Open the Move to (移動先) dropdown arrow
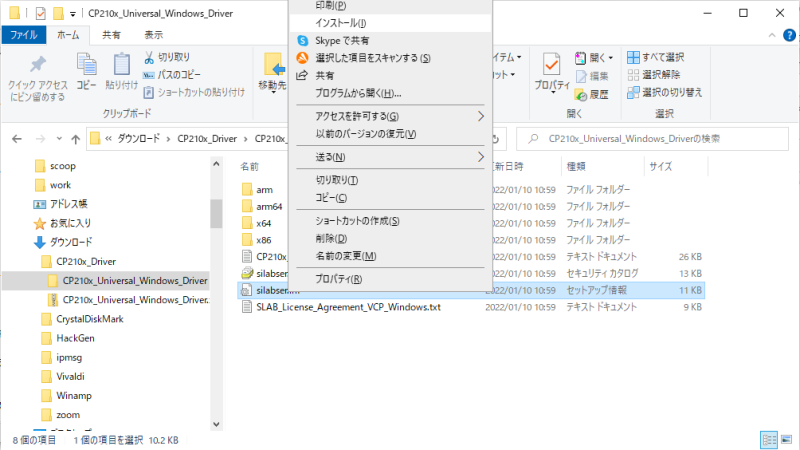 [273, 93]
